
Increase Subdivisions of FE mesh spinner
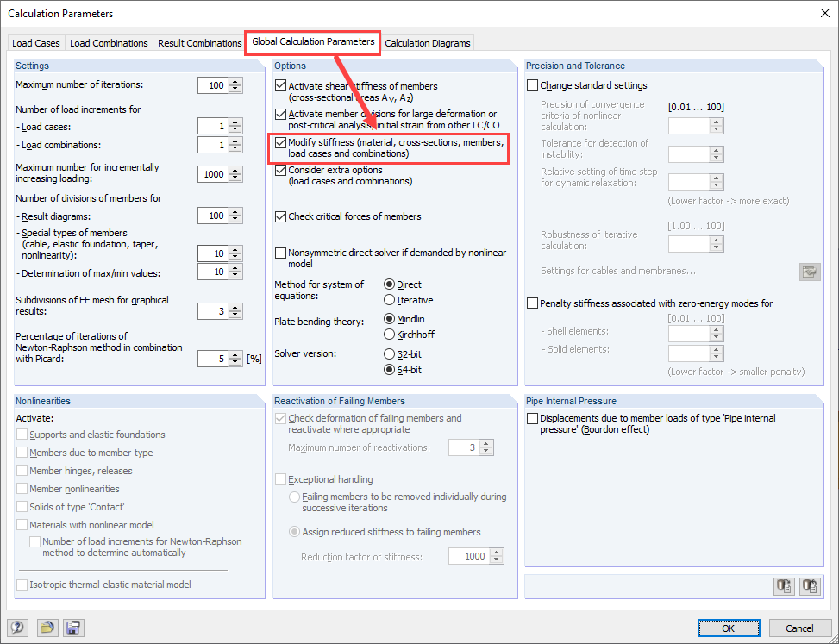point(235,308)
